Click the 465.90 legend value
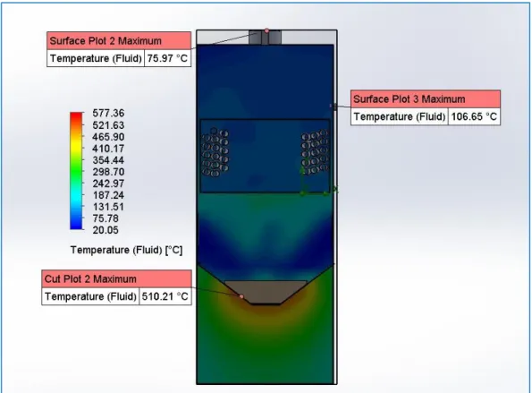The height and width of the screenshot is (393, 532). [108, 137]
